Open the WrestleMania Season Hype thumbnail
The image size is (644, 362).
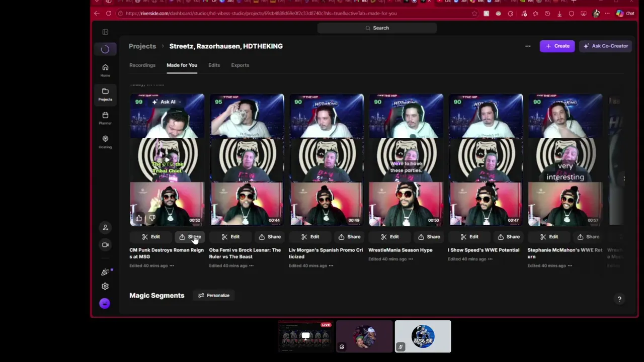tap(406, 160)
